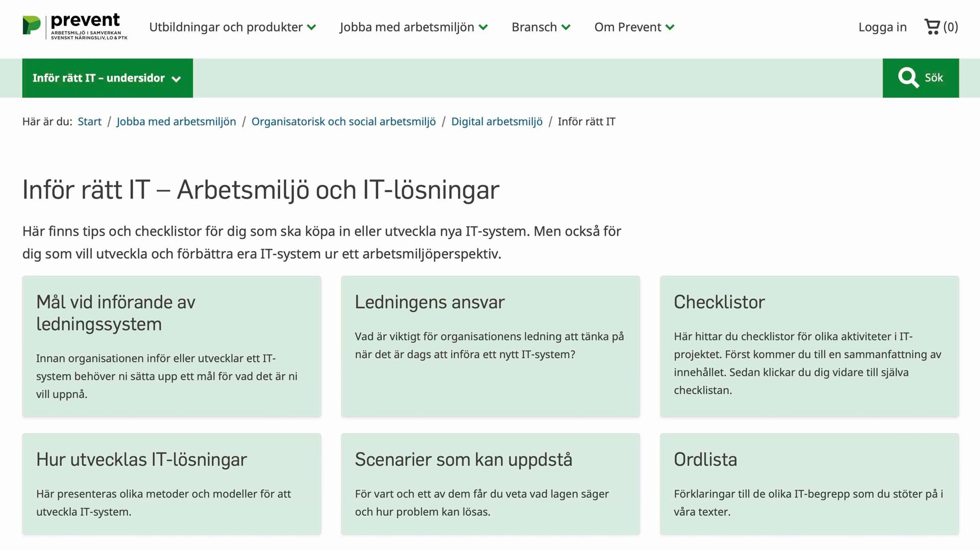Click the Prevent logo
This screenshot has width=980, height=551.
click(75, 27)
